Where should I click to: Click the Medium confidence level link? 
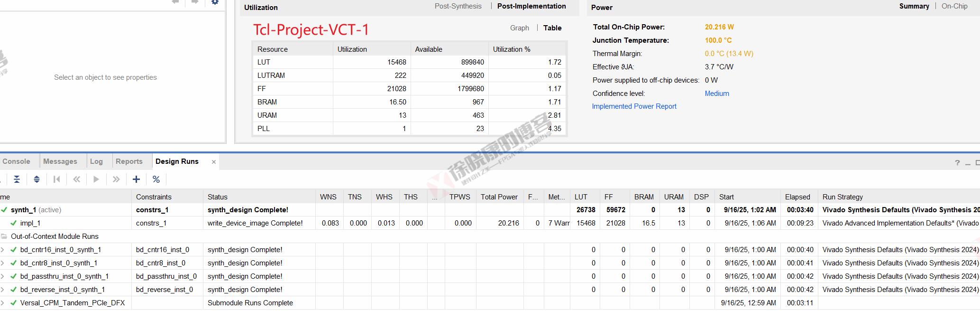tap(717, 94)
